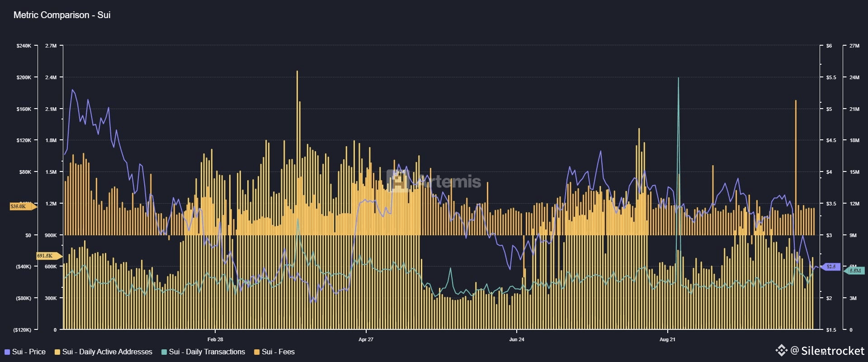Click the 300K addresses axis label
This screenshot has width=868, height=362.
pyautogui.click(x=51, y=298)
